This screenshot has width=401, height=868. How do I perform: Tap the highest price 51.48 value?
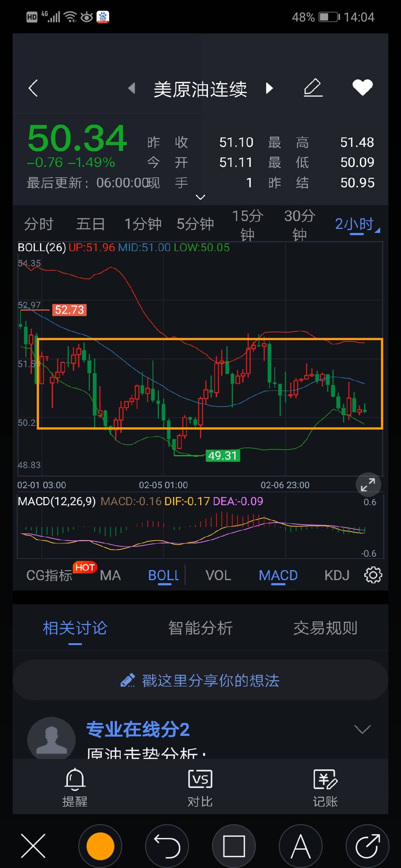point(357,142)
